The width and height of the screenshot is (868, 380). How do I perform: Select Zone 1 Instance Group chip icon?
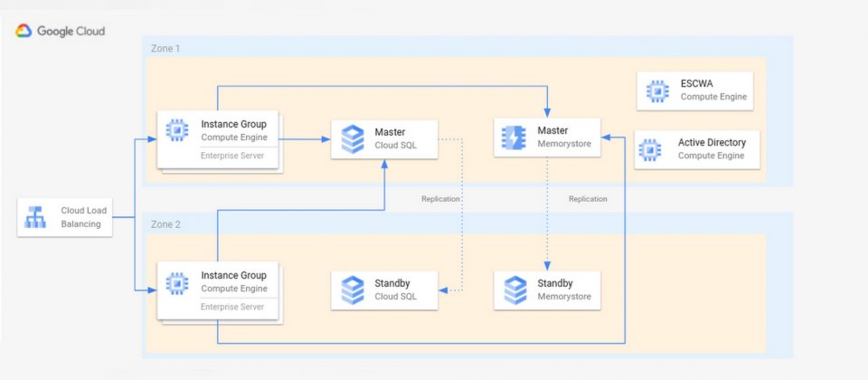point(177,130)
